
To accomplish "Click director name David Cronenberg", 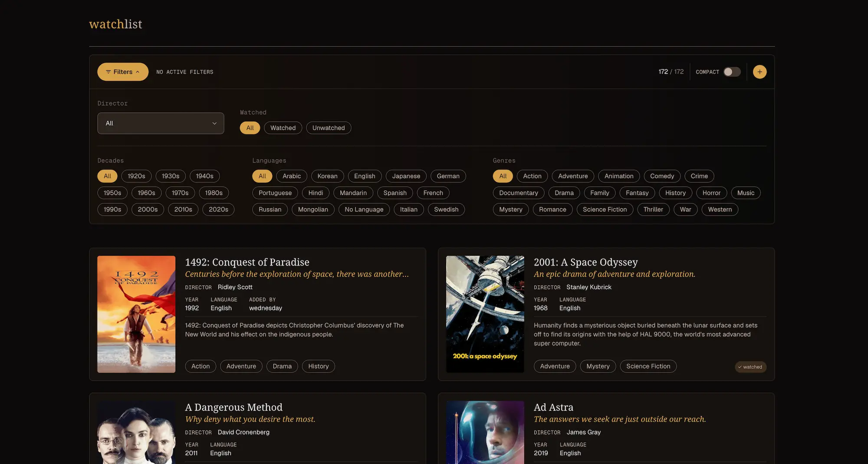I will click(243, 432).
